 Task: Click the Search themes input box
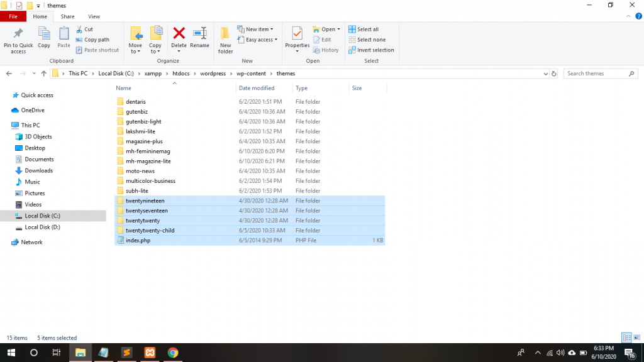[x=596, y=74]
